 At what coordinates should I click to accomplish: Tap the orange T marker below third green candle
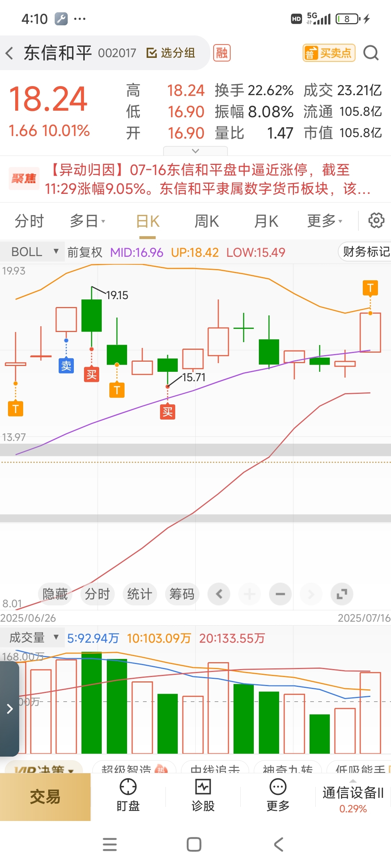(117, 390)
